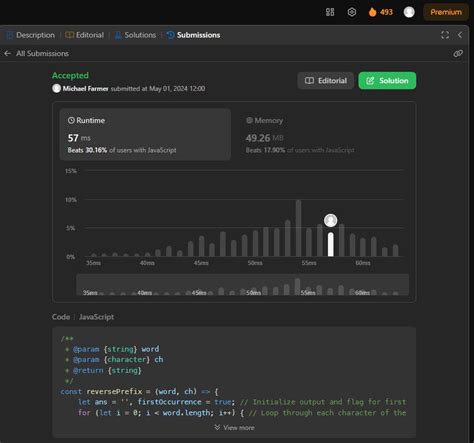Viewport: 474px width, 443px height.
Task: Click the Premium button
Action: coord(446,12)
